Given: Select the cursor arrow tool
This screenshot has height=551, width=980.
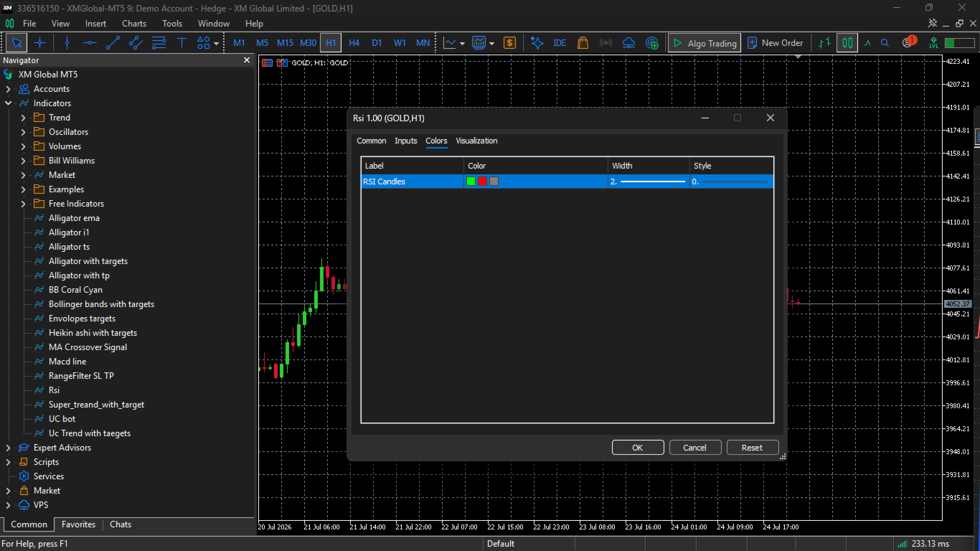Looking at the screenshot, I should click(x=17, y=43).
